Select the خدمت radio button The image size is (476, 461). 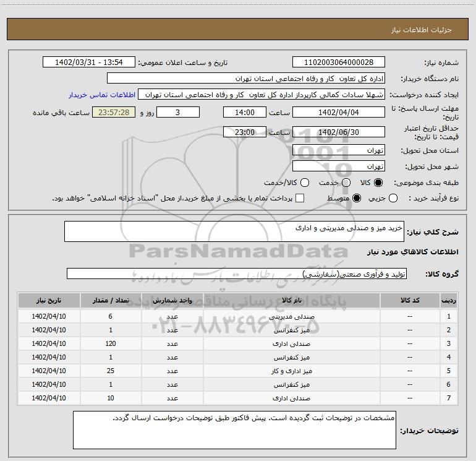click(x=346, y=183)
